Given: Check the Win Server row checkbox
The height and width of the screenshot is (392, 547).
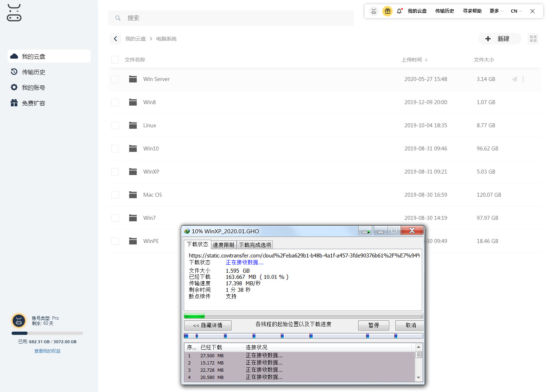Looking at the screenshot, I should pyautogui.click(x=115, y=79).
